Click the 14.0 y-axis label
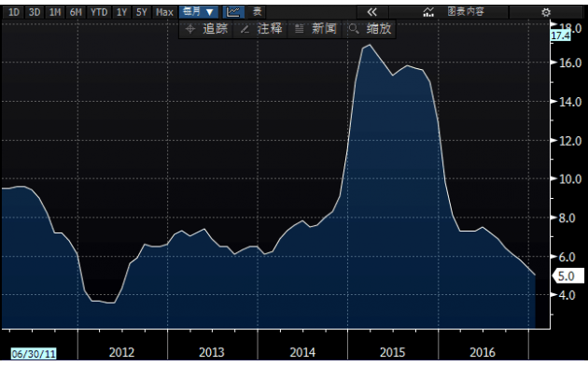The height and width of the screenshot is (366, 588). click(570, 102)
